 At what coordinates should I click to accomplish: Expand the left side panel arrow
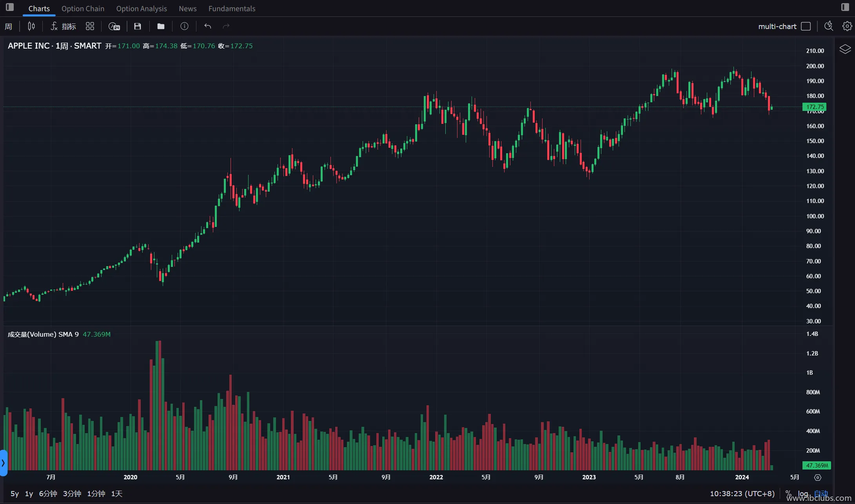(3, 463)
